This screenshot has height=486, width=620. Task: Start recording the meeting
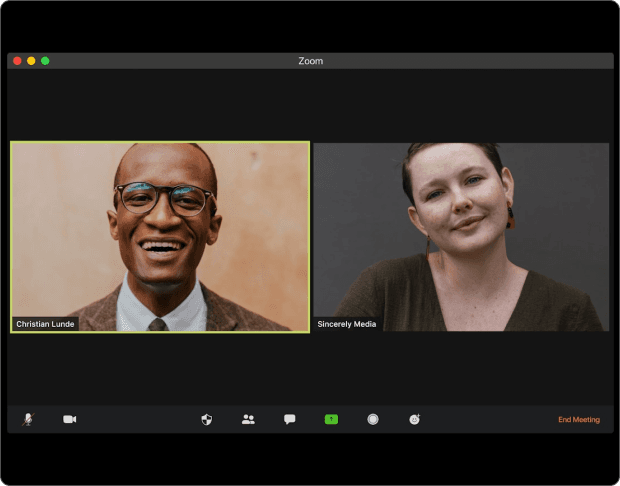click(373, 419)
